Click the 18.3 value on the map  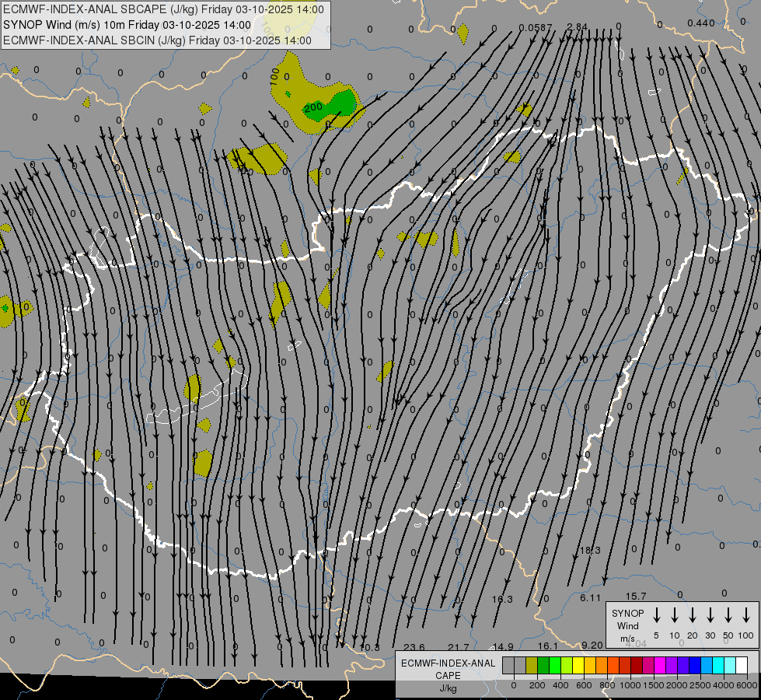coord(590,551)
